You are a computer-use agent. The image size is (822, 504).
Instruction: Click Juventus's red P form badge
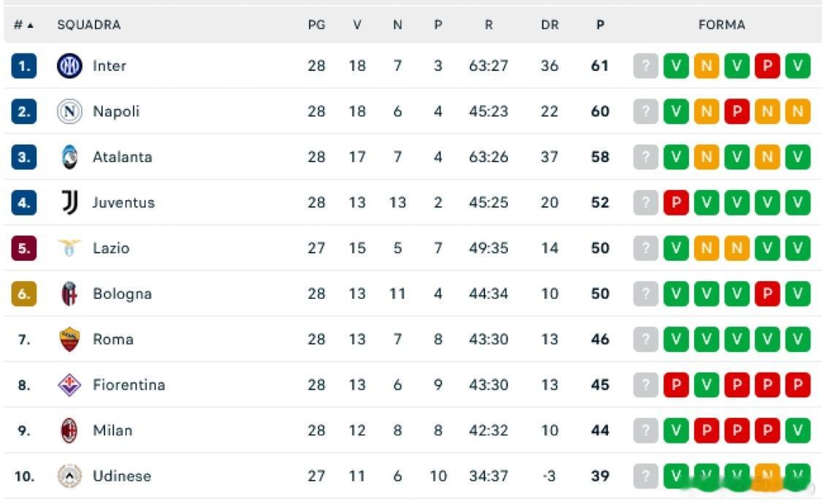click(x=676, y=203)
